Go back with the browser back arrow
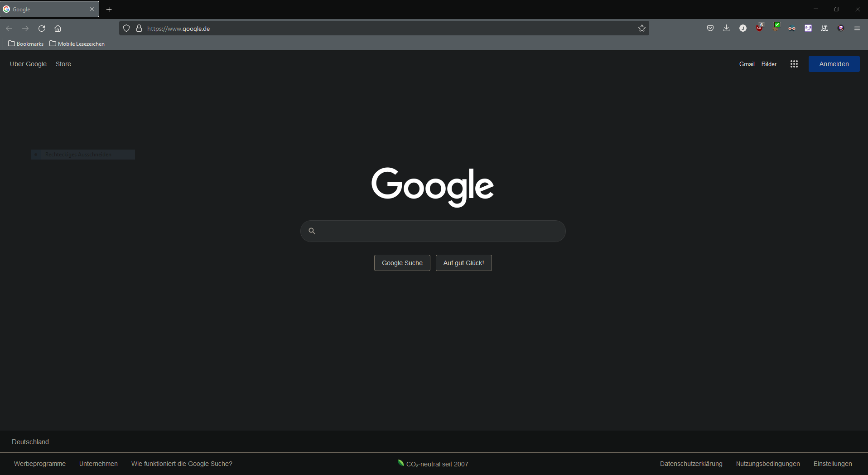The width and height of the screenshot is (868, 475). coord(9,29)
